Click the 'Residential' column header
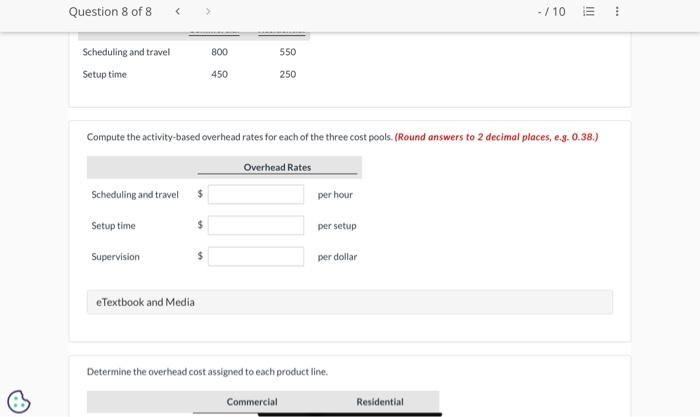This screenshot has width=700, height=417. pyautogui.click(x=380, y=402)
